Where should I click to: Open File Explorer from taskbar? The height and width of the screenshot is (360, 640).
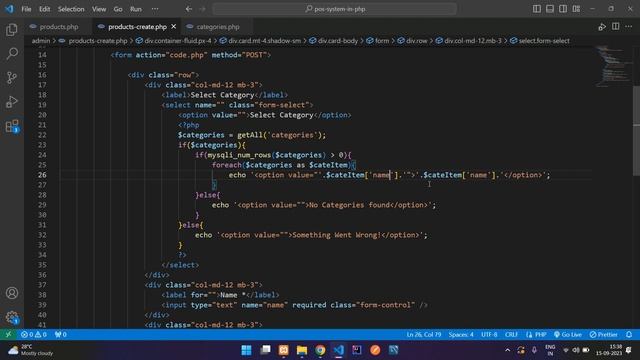tap(302, 350)
